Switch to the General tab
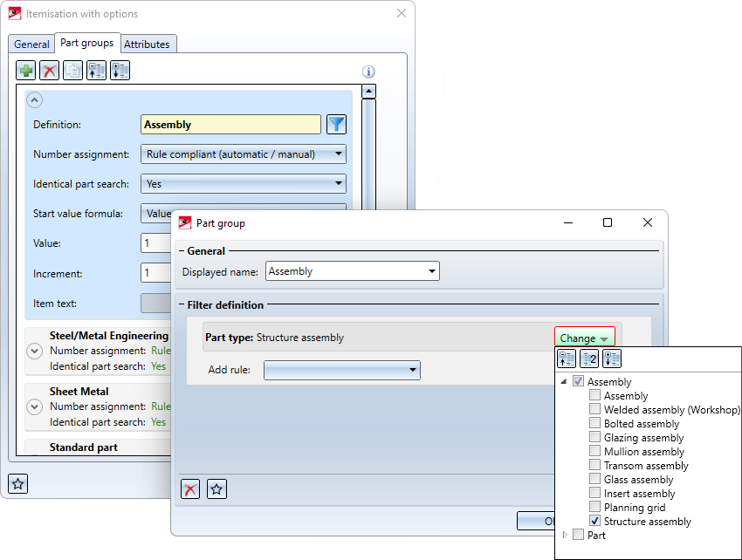Image resolution: width=742 pixels, height=560 pixels. 31,44
